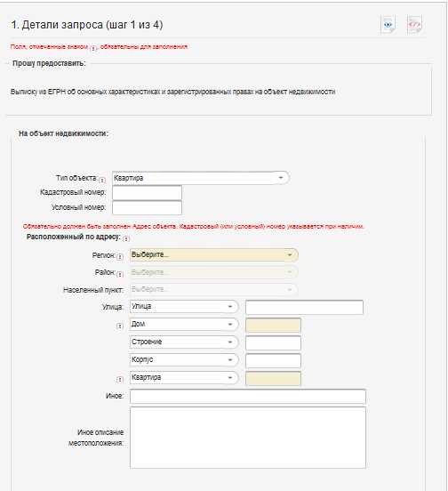Image resolution: width=448 pixels, height=491 pixels.
Task: Click the marker icon left of Дом dropdown
Action: 120,326
